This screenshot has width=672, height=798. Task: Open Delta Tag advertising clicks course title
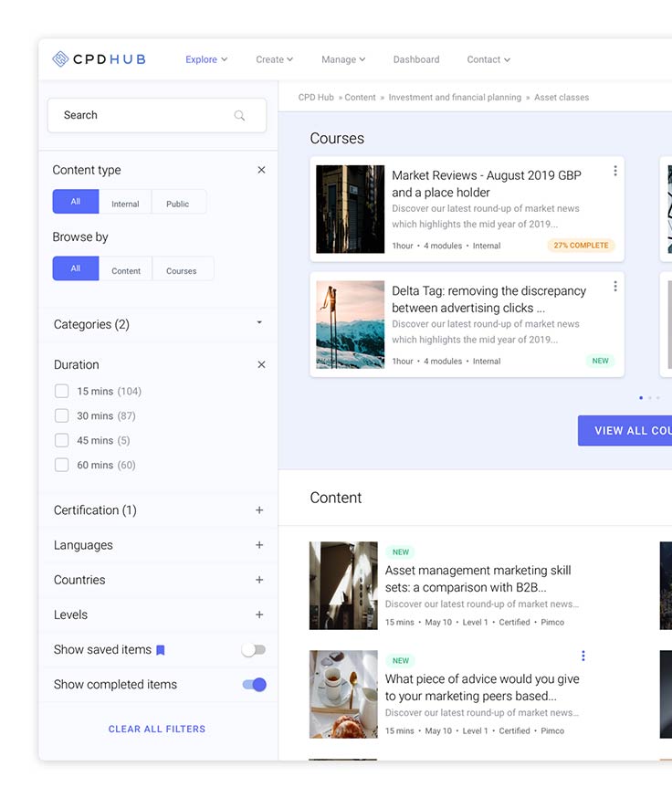pos(488,299)
